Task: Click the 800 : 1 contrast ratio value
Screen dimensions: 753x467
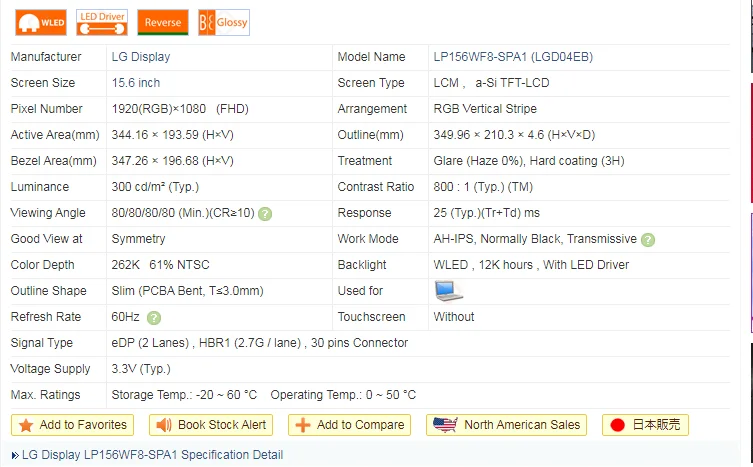Action: point(483,186)
